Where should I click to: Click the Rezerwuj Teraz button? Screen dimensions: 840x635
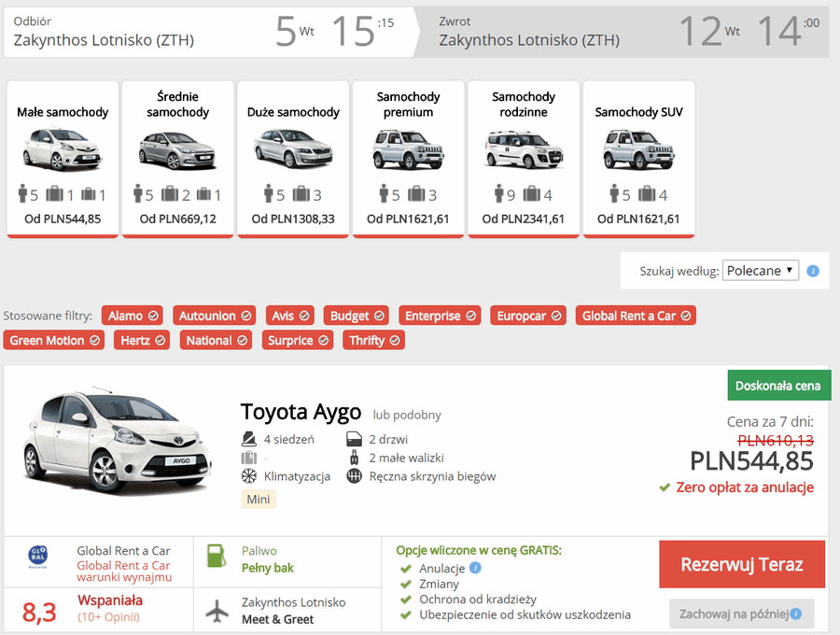[742, 564]
